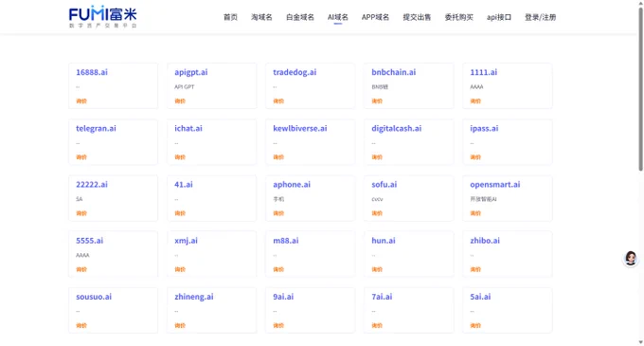The width and height of the screenshot is (644, 346).
Task: Open the telegran.ai domain link
Action: click(96, 129)
